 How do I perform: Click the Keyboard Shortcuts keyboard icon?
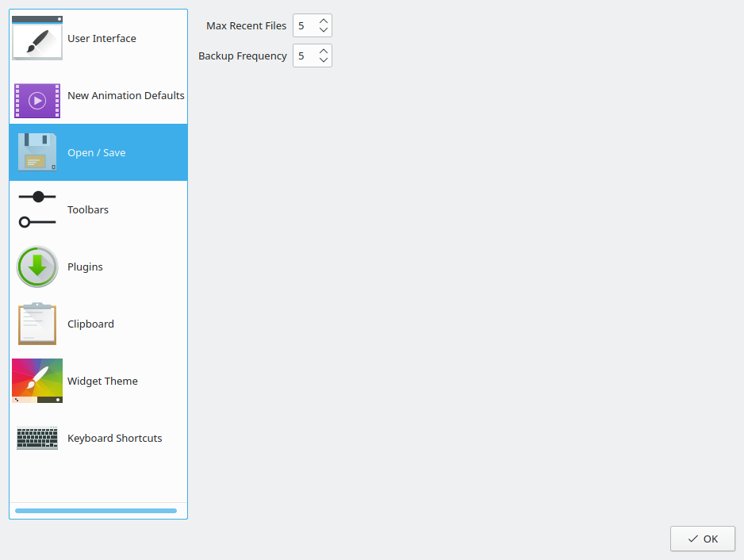37,438
